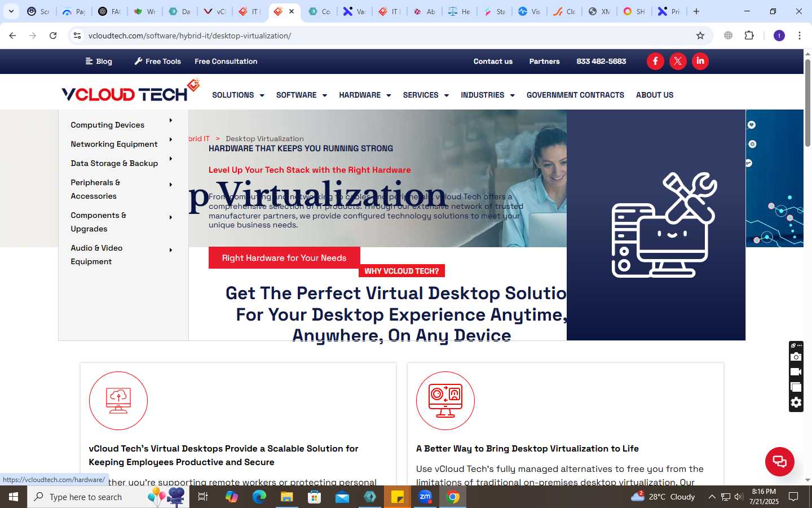Open Chrome extensions puzzle icon

coord(749,36)
